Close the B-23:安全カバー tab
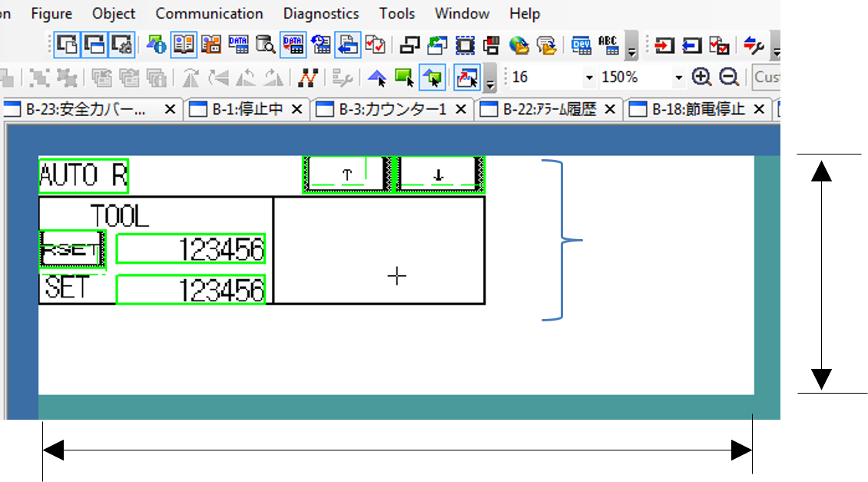 170,109
